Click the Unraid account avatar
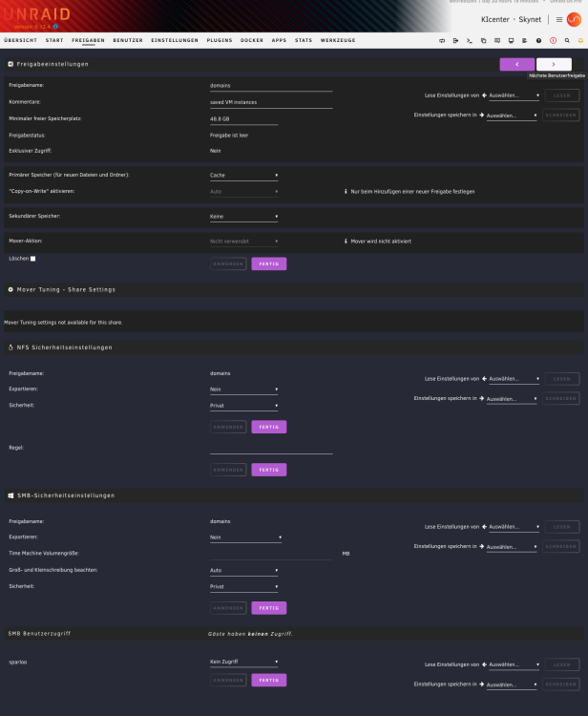This screenshot has width=588, height=716. tap(574, 20)
